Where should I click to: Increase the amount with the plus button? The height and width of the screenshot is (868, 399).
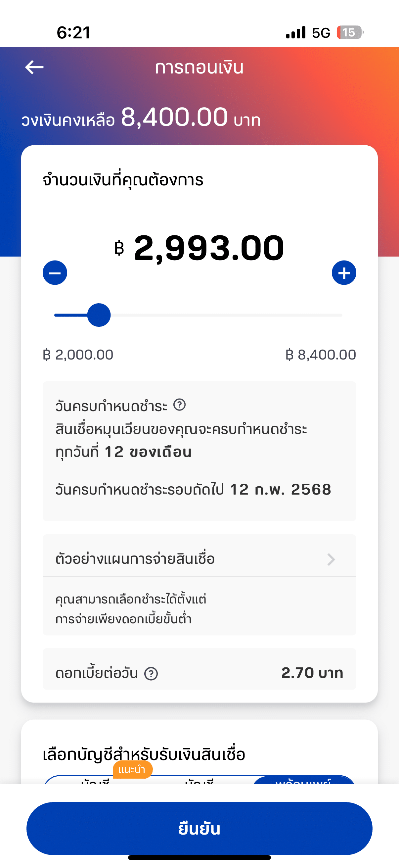pyautogui.click(x=344, y=272)
